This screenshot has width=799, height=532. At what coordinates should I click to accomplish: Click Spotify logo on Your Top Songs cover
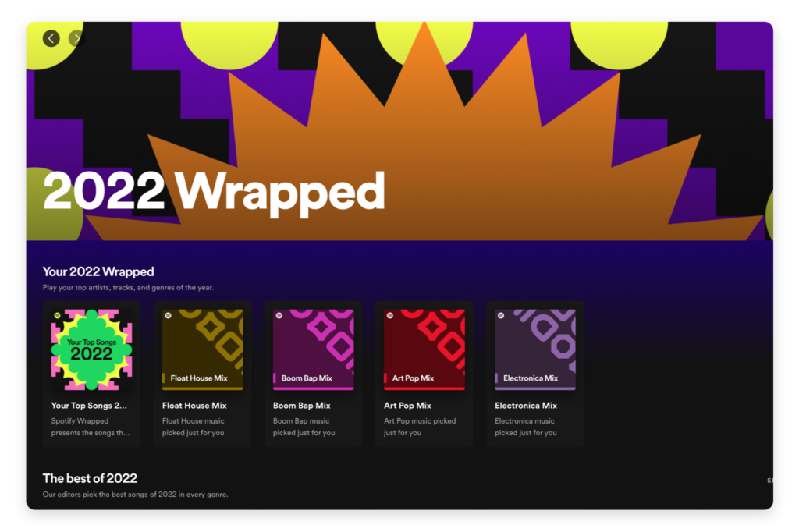[58, 315]
